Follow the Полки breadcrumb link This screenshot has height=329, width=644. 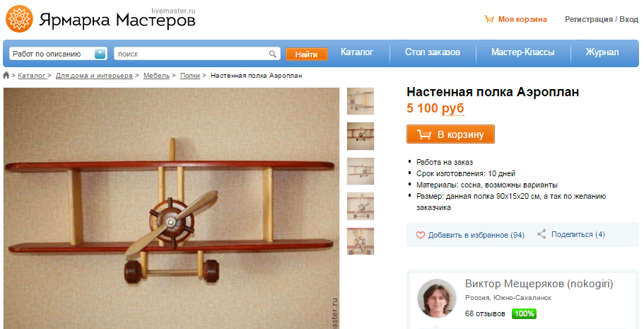point(189,76)
